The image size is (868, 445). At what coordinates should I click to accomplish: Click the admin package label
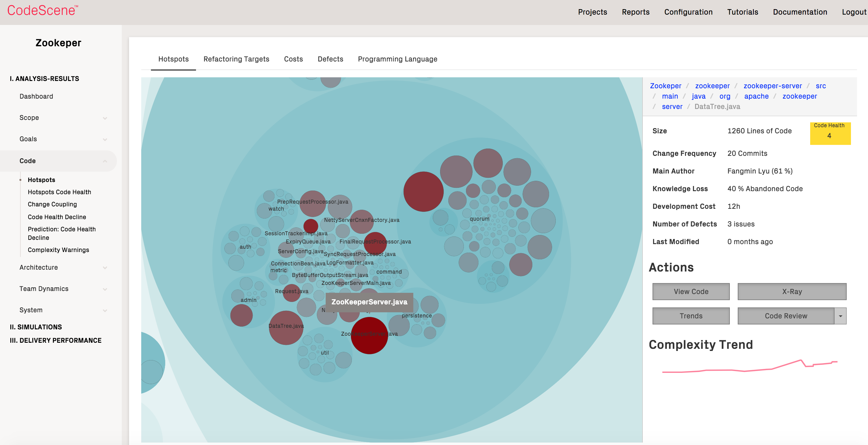(x=248, y=300)
